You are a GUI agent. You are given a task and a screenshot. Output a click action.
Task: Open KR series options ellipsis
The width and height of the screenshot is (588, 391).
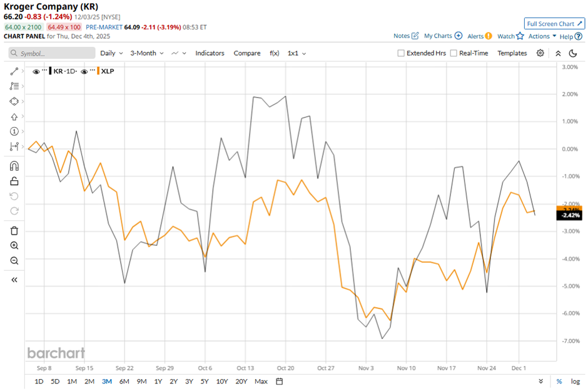click(44, 70)
